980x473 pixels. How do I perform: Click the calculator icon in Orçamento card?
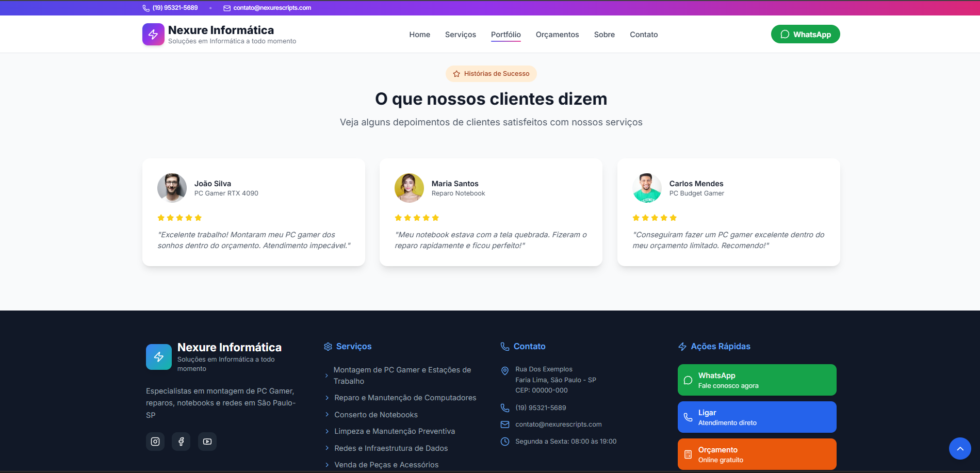(x=688, y=454)
